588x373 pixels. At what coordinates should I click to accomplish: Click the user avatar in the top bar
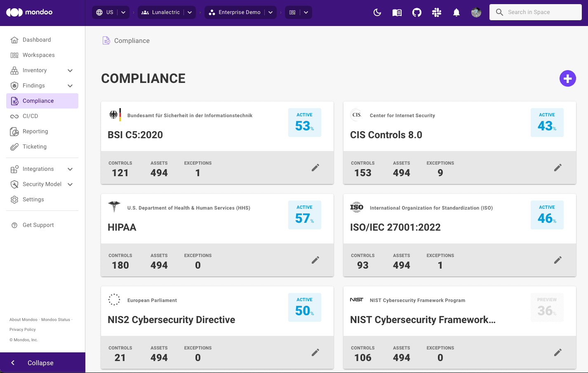[x=476, y=12]
